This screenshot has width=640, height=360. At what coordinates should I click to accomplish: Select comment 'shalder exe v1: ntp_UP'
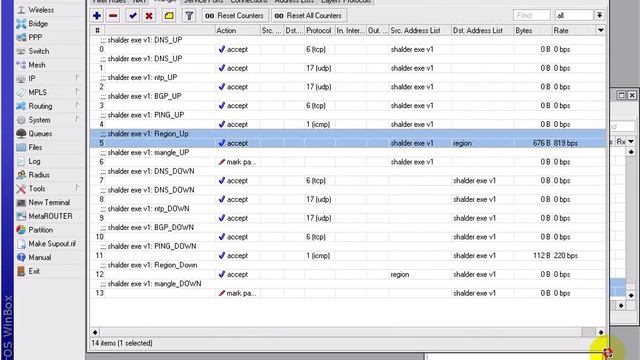pos(142,77)
